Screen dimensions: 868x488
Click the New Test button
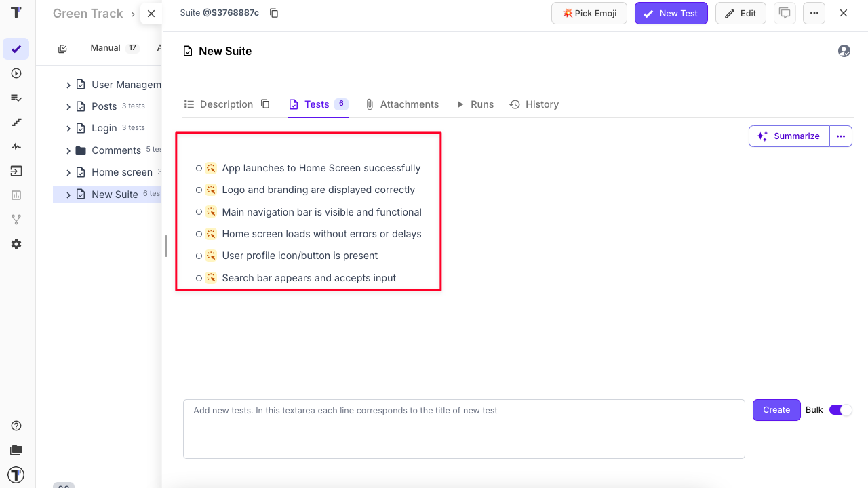pos(671,14)
